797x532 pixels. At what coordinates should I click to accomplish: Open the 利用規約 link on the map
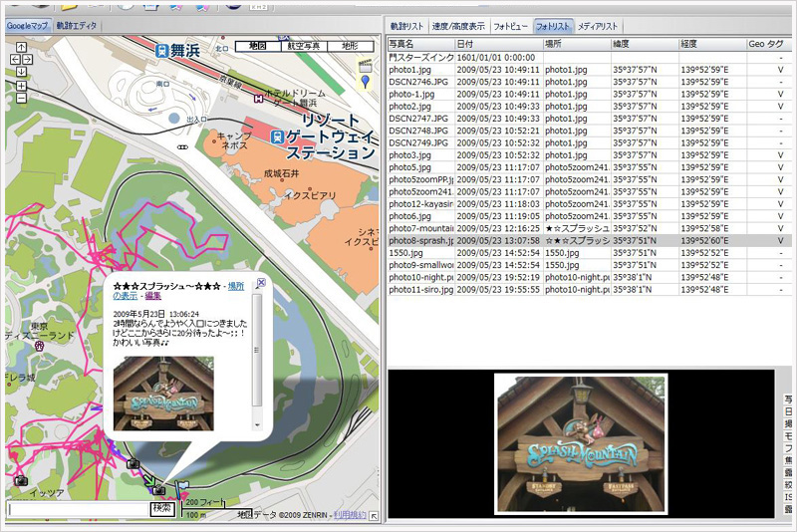350,515
